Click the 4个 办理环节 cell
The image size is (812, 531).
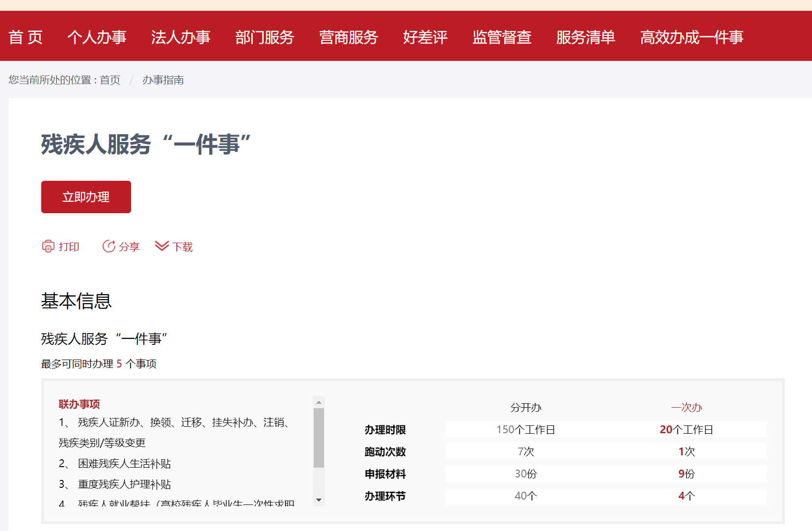click(x=686, y=496)
